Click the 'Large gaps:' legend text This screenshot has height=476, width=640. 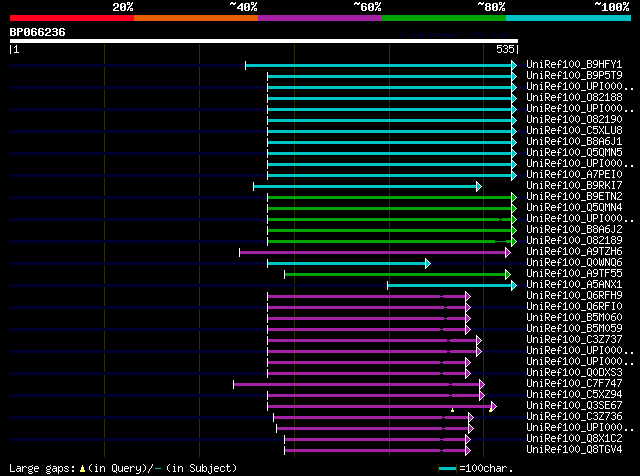coord(42,469)
